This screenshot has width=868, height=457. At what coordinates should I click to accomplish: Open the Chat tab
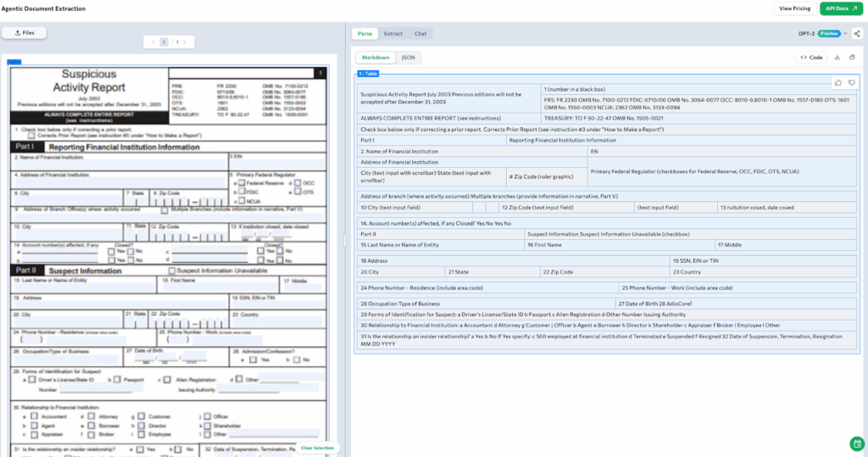[420, 33]
